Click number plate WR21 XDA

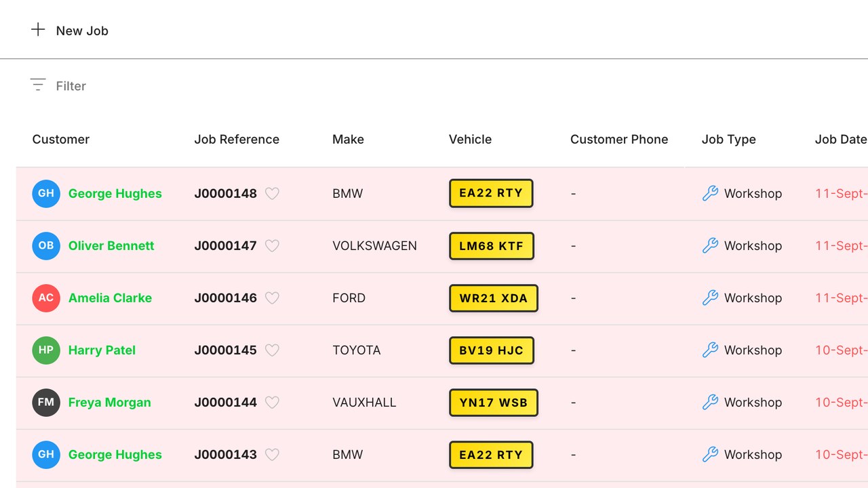pos(494,298)
